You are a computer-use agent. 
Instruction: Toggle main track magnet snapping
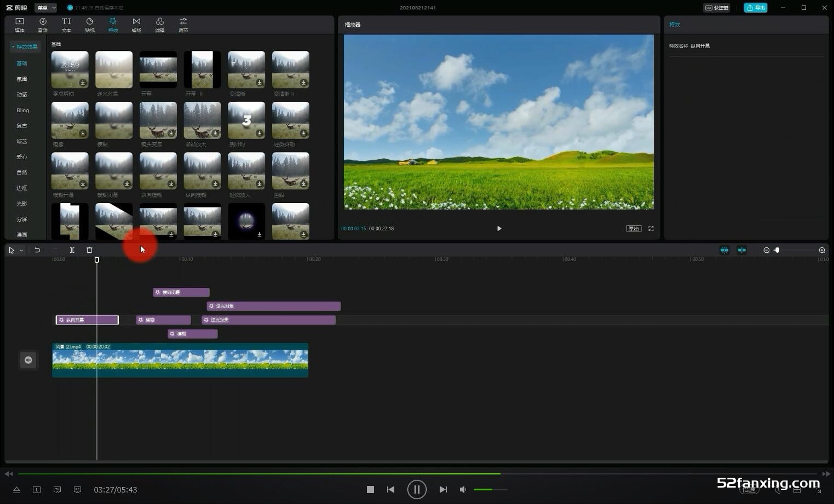point(724,250)
